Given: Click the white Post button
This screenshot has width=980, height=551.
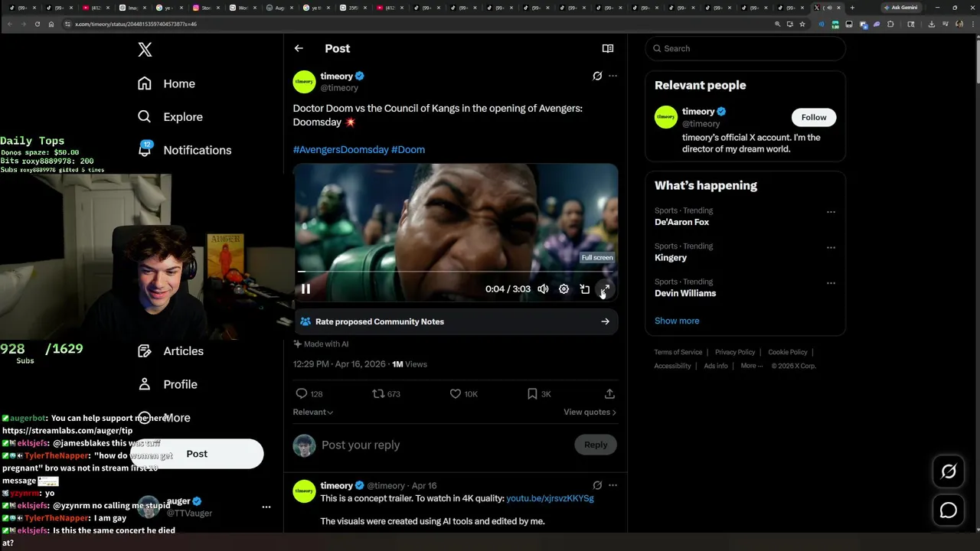Looking at the screenshot, I should [x=197, y=454].
